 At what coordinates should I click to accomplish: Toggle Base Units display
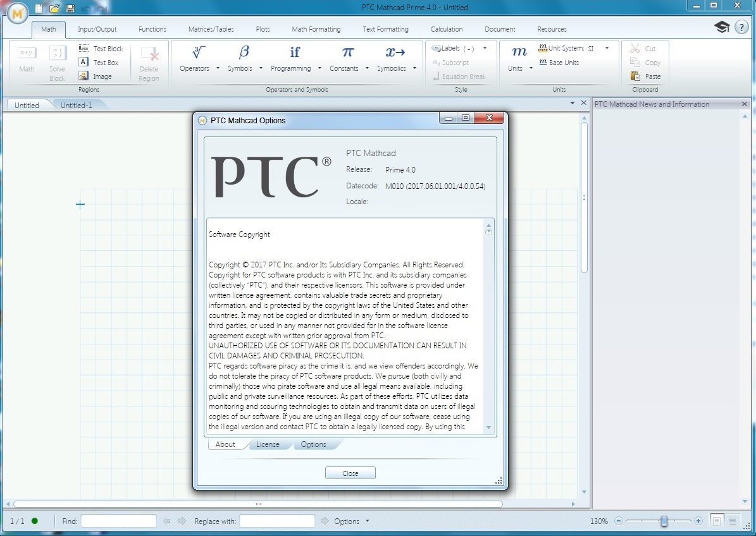point(559,63)
